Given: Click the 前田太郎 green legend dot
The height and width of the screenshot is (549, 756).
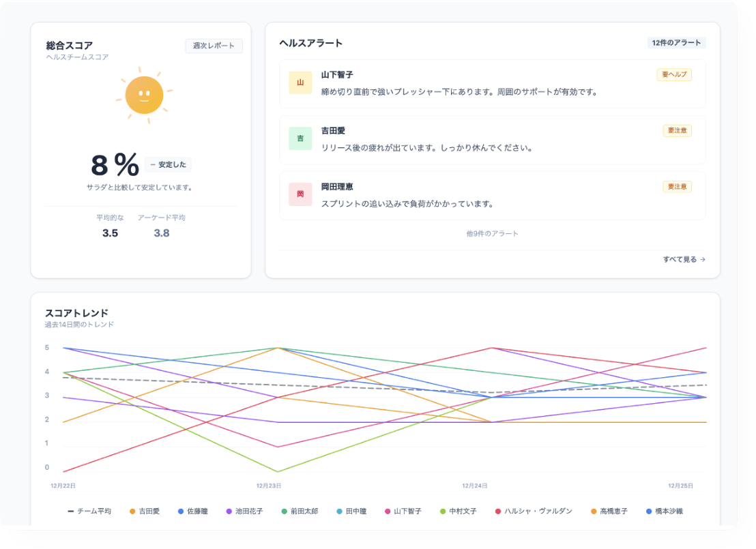Looking at the screenshot, I should [285, 511].
